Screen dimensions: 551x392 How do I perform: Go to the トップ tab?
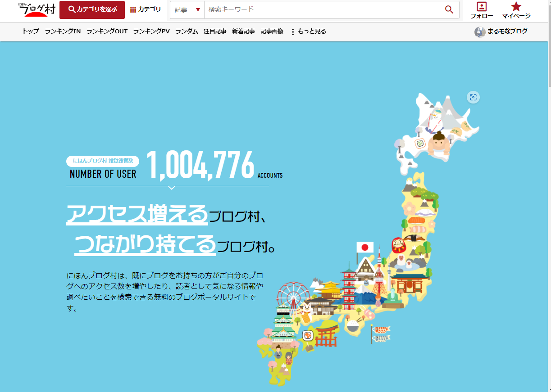point(31,32)
